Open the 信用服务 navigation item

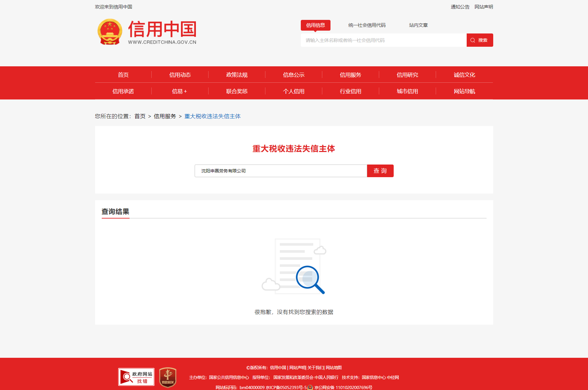[350, 75]
